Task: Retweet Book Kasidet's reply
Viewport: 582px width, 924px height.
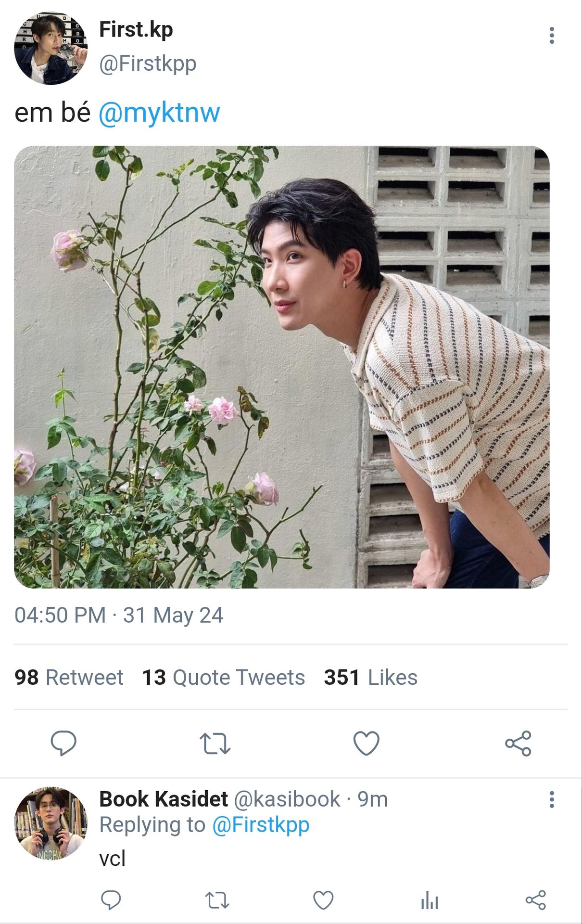Action: [217, 899]
